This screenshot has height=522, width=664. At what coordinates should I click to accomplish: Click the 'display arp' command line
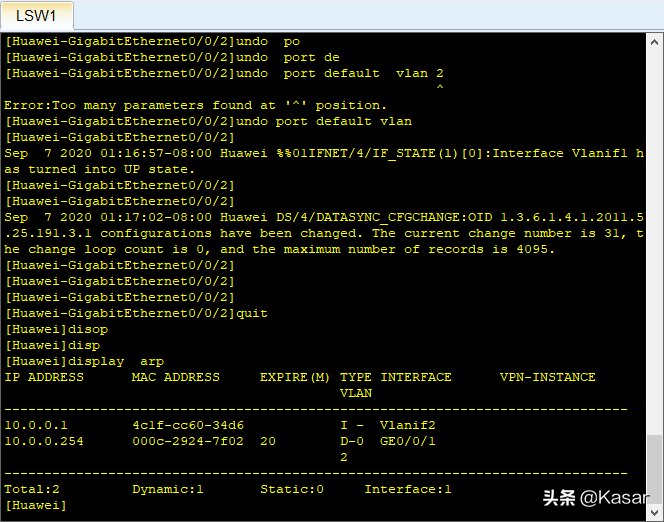[84, 362]
